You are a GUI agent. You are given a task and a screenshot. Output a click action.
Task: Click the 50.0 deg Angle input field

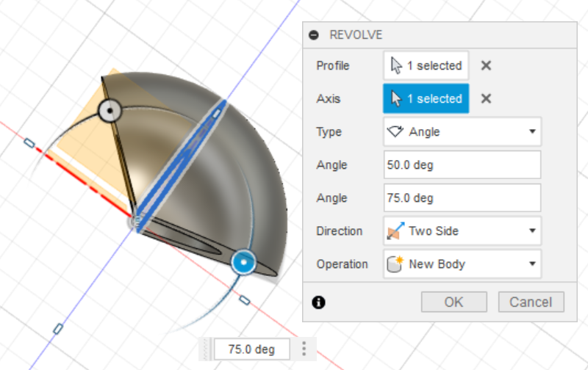coord(462,164)
